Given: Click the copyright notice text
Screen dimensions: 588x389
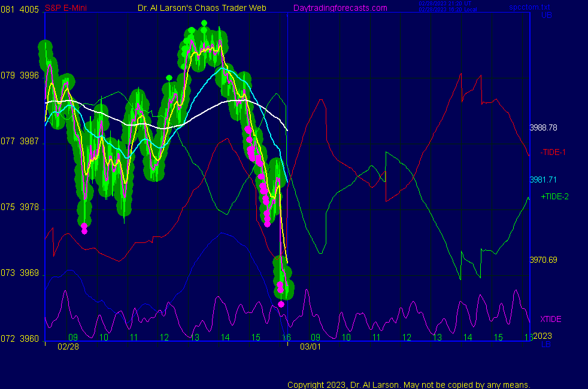Looking at the screenshot, I should [x=409, y=385].
